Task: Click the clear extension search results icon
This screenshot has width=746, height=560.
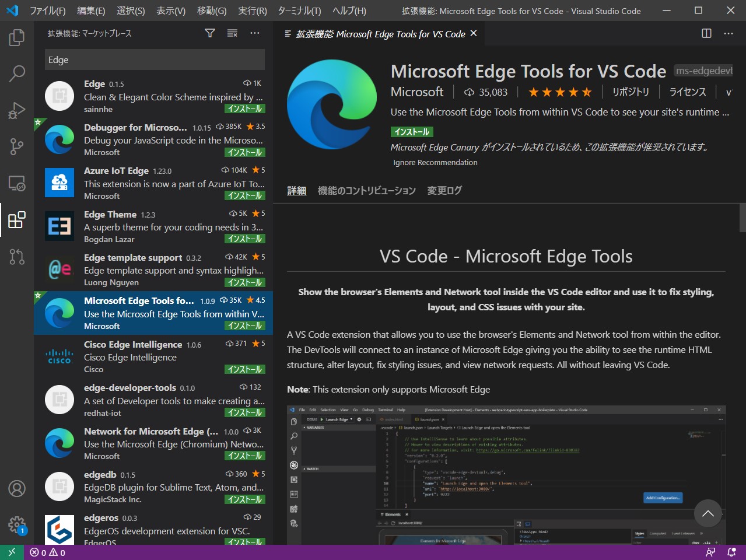Action: click(x=232, y=33)
